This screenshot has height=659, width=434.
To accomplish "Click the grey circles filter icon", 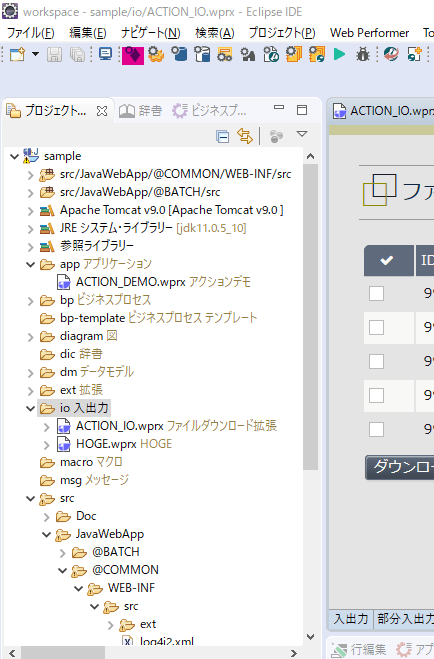I will (x=276, y=136).
